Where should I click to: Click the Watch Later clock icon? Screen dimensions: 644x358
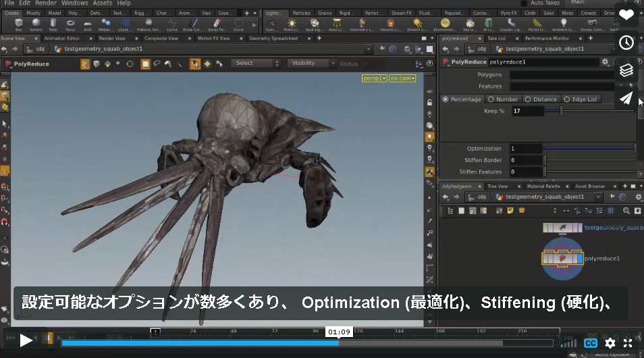point(626,43)
